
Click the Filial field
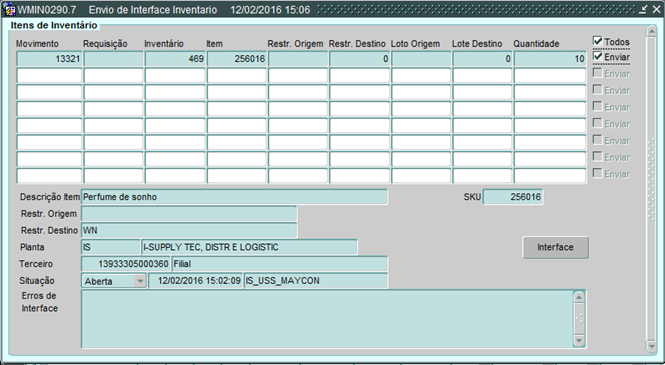point(279,264)
